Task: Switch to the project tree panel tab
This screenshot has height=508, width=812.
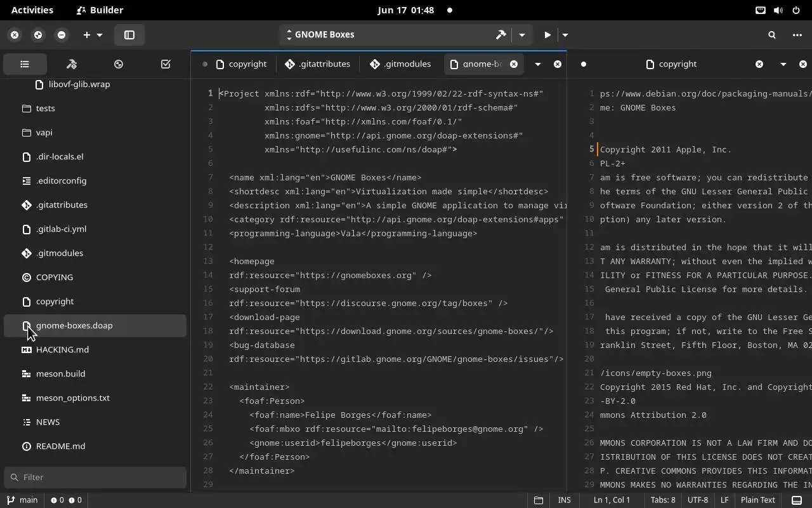Action: (25, 64)
